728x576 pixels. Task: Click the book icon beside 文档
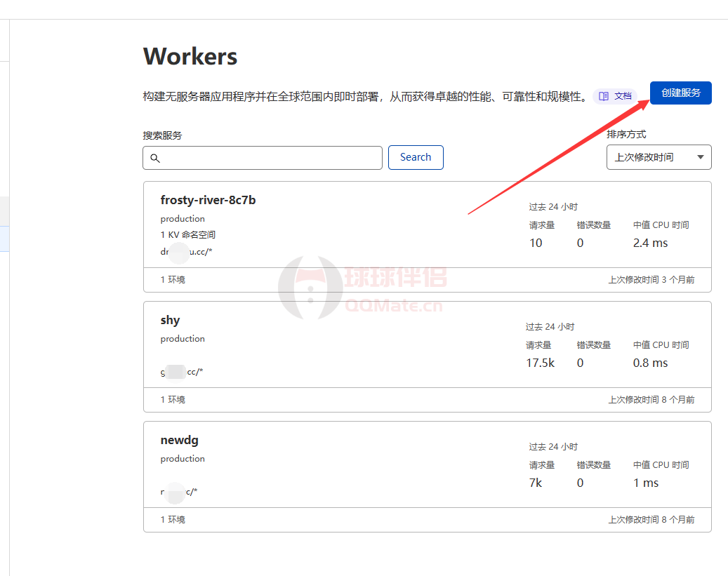604,96
